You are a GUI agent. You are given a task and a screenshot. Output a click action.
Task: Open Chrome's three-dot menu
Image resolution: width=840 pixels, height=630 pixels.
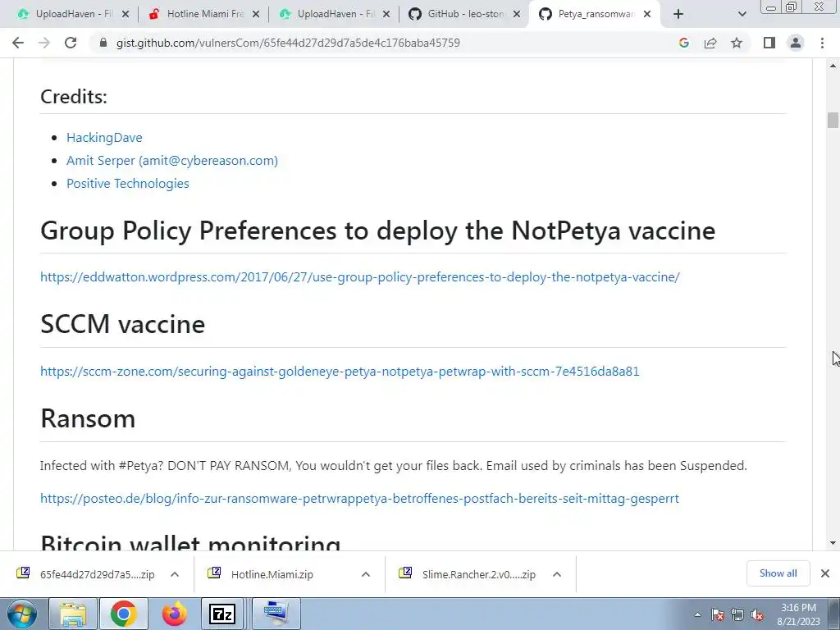click(x=822, y=43)
